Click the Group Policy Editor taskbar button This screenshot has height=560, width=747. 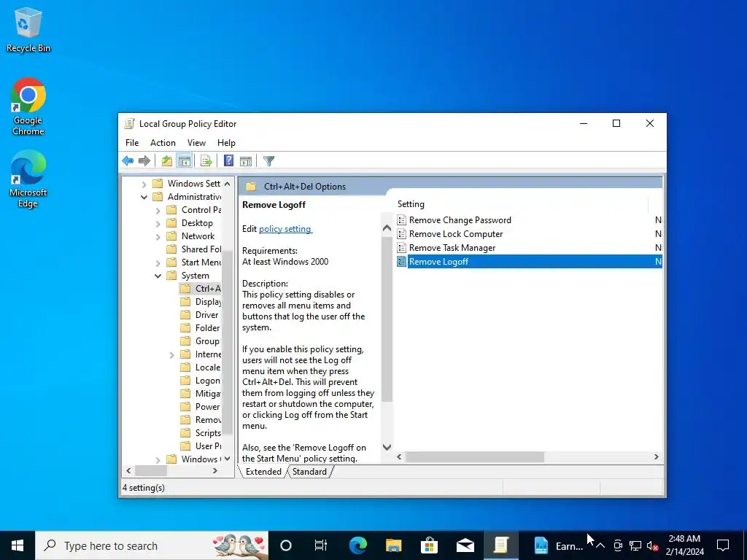tap(500, 545)
